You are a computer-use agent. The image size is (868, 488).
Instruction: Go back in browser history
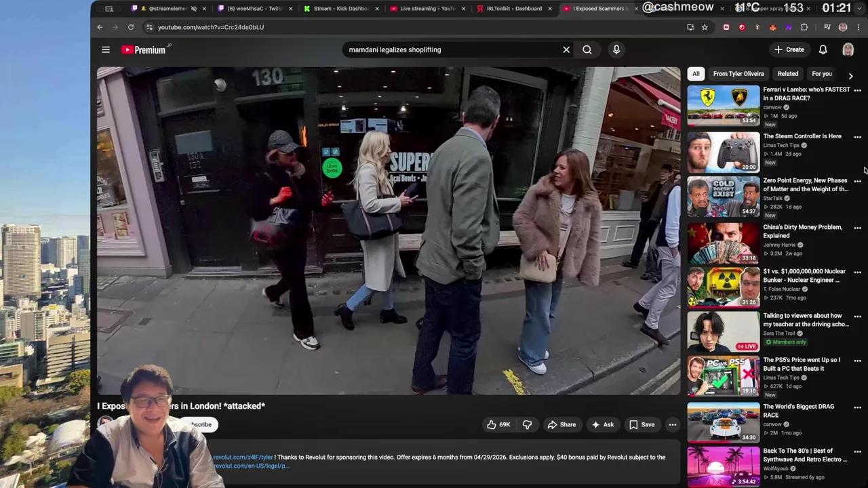(x=100, y=27)
